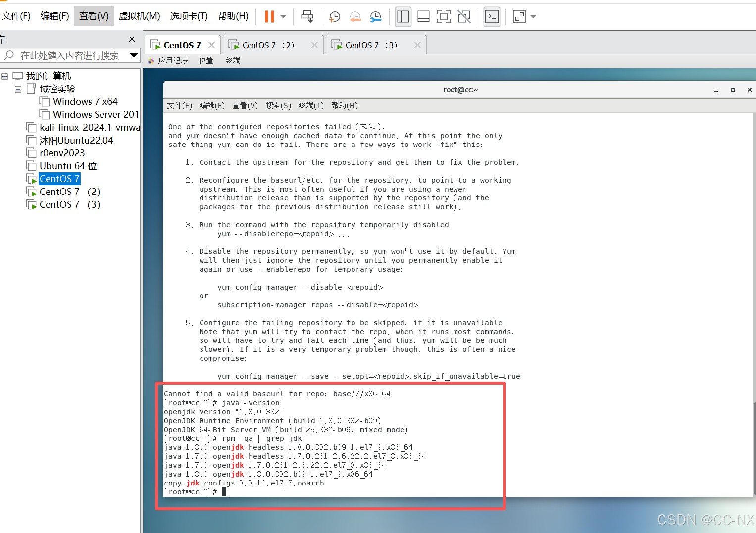The height and width of the screenshot is (533, 756).
Task: Open the 编辑(E) menu in VMware
Action: 54,16
